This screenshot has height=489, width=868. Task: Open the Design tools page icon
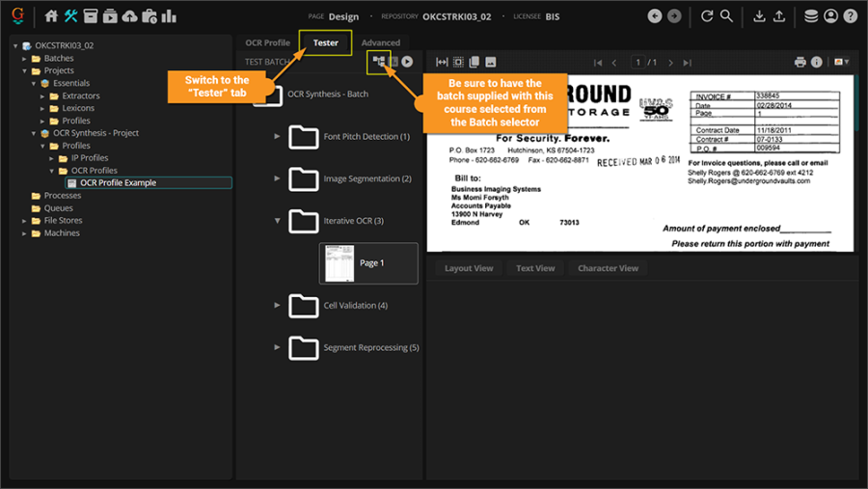pyautogui.click(x=70, y=16)
